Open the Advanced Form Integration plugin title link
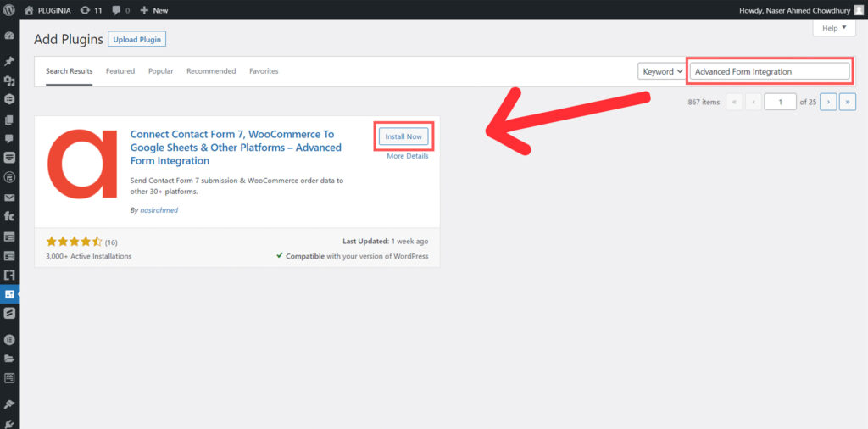 coord(236,148)
